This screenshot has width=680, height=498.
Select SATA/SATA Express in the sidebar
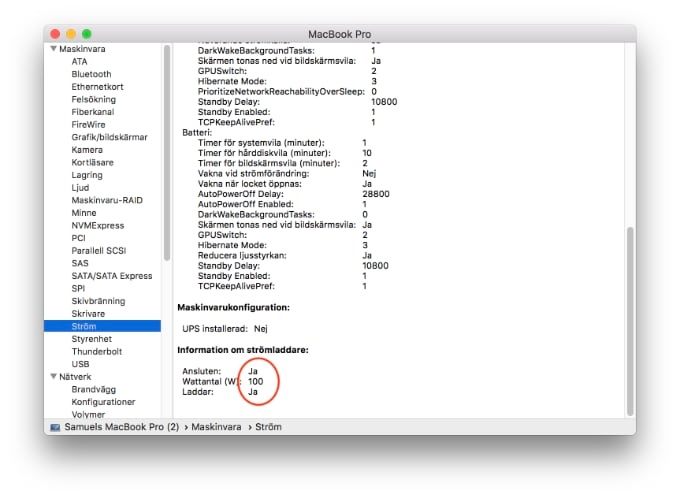[112, 276]
